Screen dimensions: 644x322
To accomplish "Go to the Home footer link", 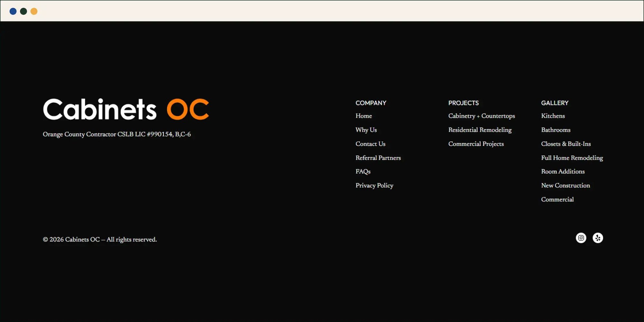I will click(x=364, y=116).
